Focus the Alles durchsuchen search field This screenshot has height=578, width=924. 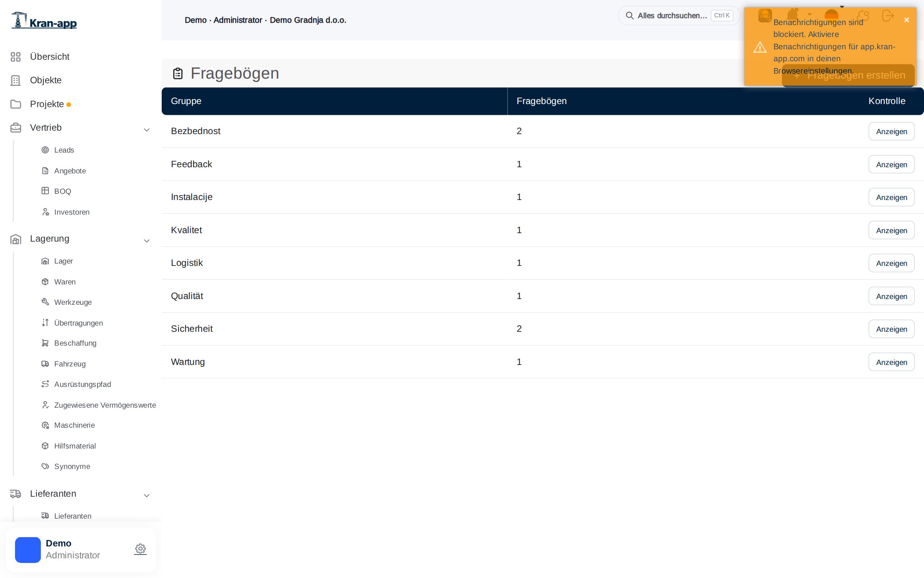pyautogui.click(x=679, y=16)
